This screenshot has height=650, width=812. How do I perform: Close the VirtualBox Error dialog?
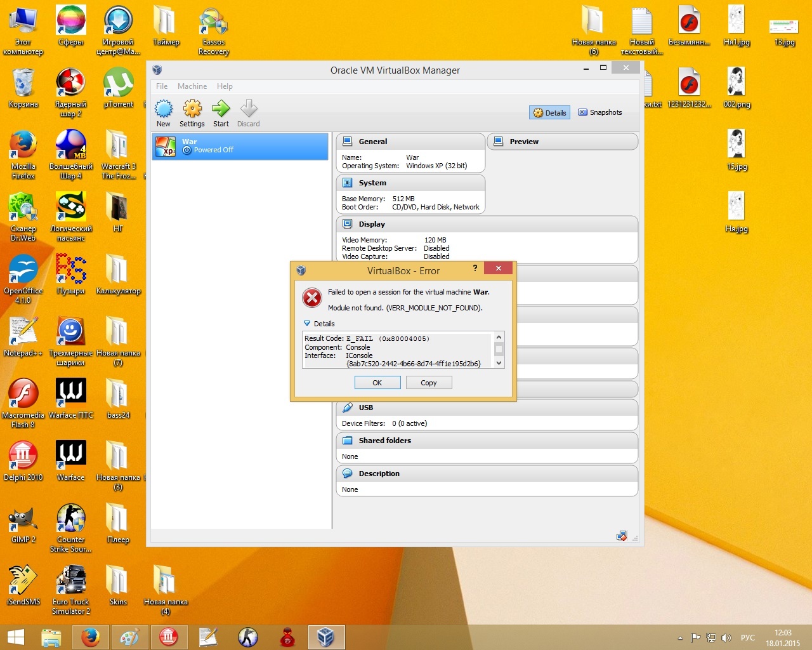click(x=499, y=269)
